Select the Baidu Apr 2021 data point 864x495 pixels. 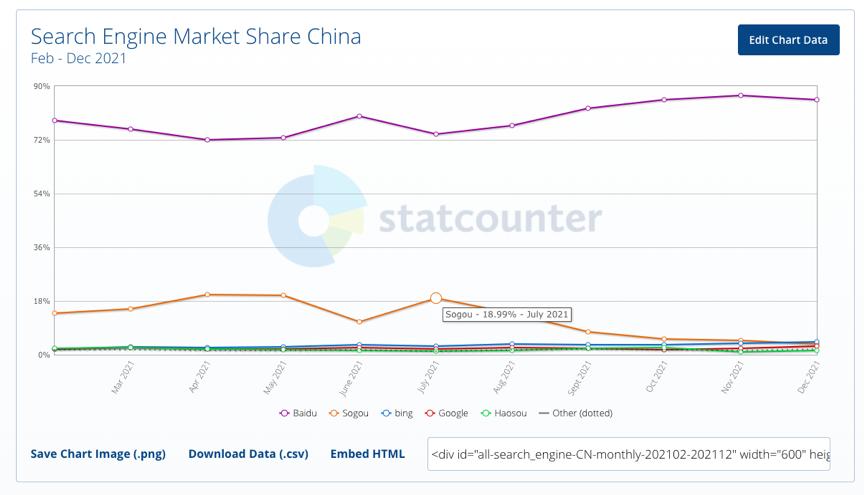click(207, 140)
